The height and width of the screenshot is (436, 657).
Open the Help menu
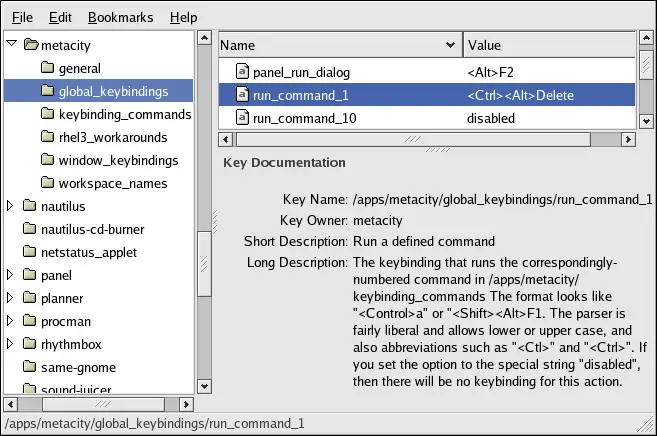(x=183, y=17)
